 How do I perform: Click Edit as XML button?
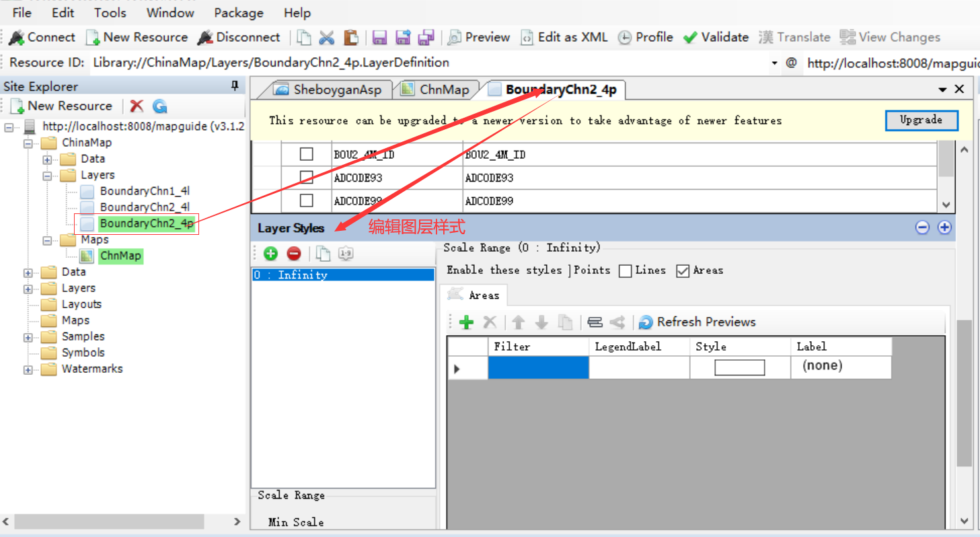564,37
